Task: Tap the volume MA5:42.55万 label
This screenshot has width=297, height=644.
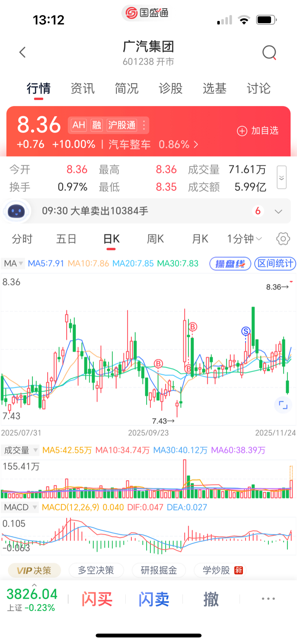Action: tap(67, 450)
